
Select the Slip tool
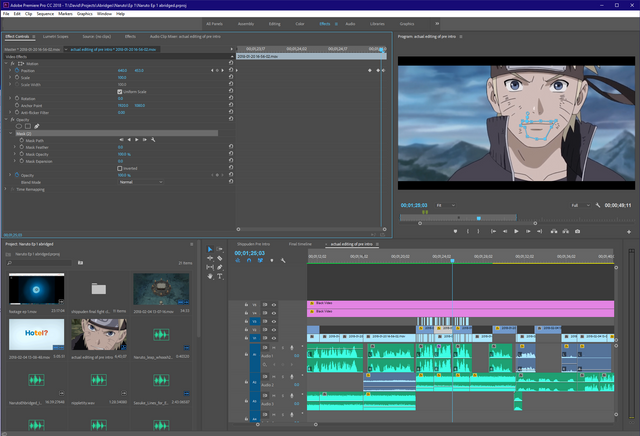tap(210, 267)
